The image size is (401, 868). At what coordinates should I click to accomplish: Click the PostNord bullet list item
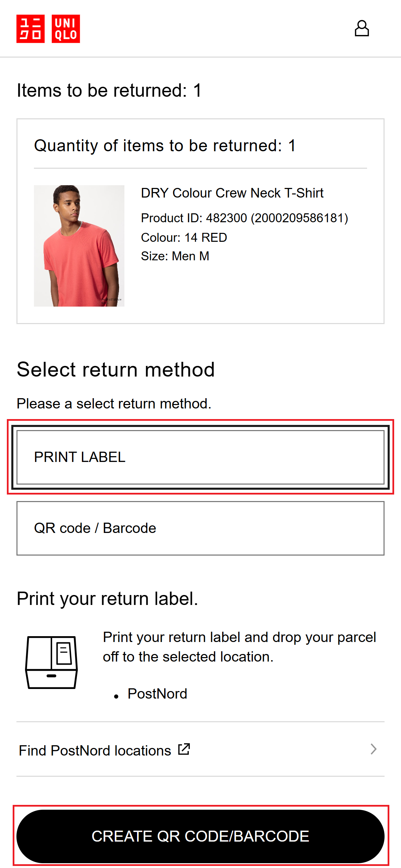pyautogui.click(x=157, y=694)
